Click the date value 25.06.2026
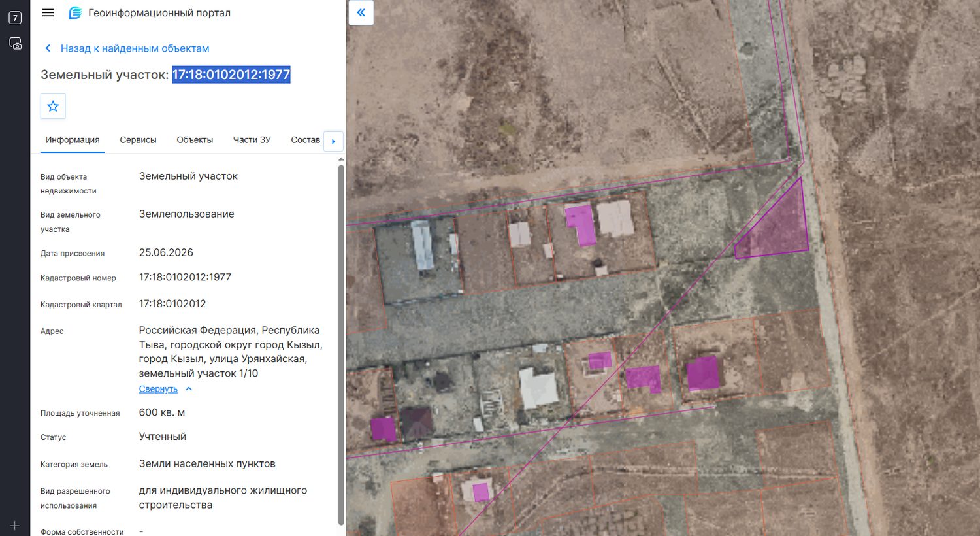This screenshot has height=536, width=980. tap(166, 252)
